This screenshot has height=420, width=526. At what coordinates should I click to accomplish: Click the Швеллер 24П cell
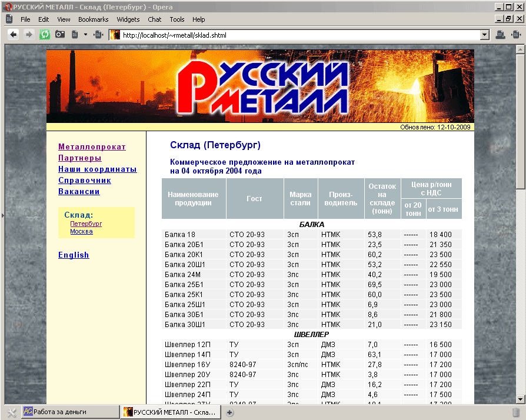point(194,395)
